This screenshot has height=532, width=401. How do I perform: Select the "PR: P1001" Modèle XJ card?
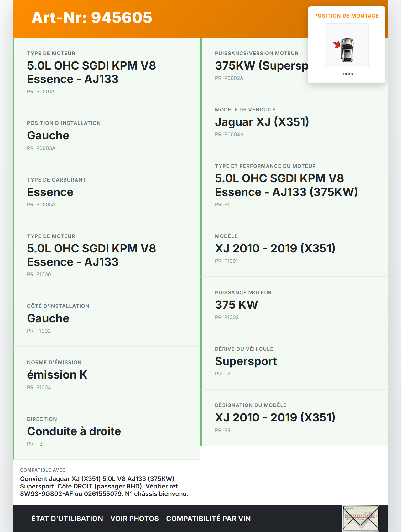(294, 248)
